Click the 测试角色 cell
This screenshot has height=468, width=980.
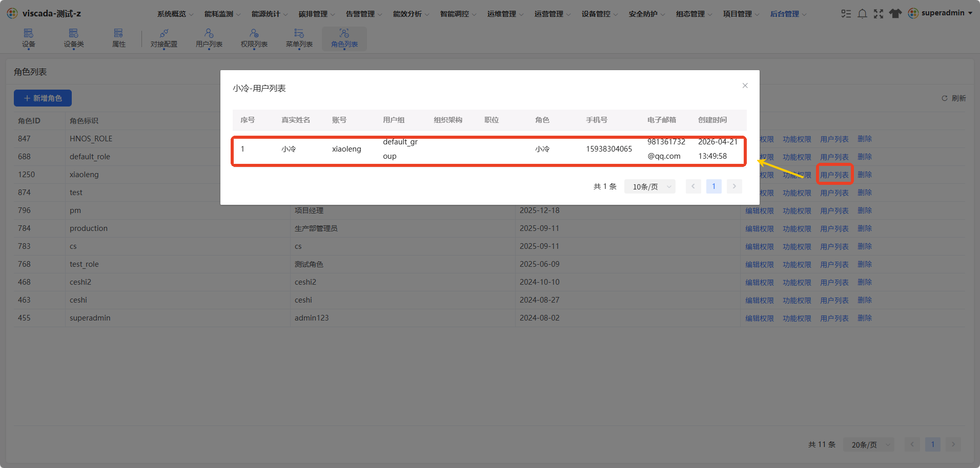coord(309,264)
